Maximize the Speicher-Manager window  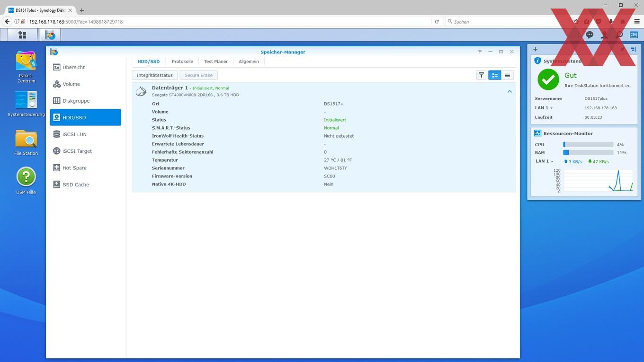[x=501, y=52]
